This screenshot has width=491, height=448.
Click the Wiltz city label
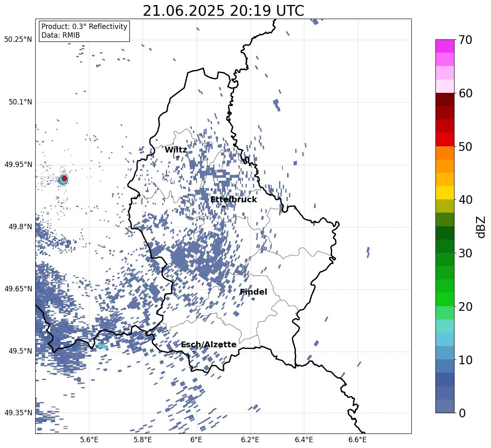click(176, 150)
